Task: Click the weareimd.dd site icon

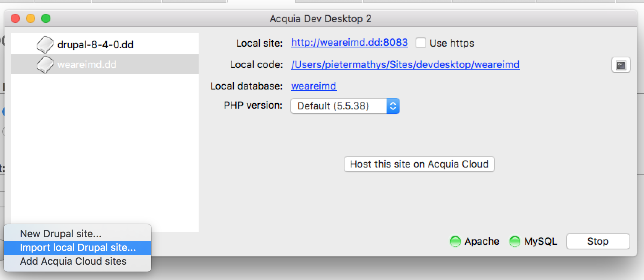Action: (x=45, y=65)
